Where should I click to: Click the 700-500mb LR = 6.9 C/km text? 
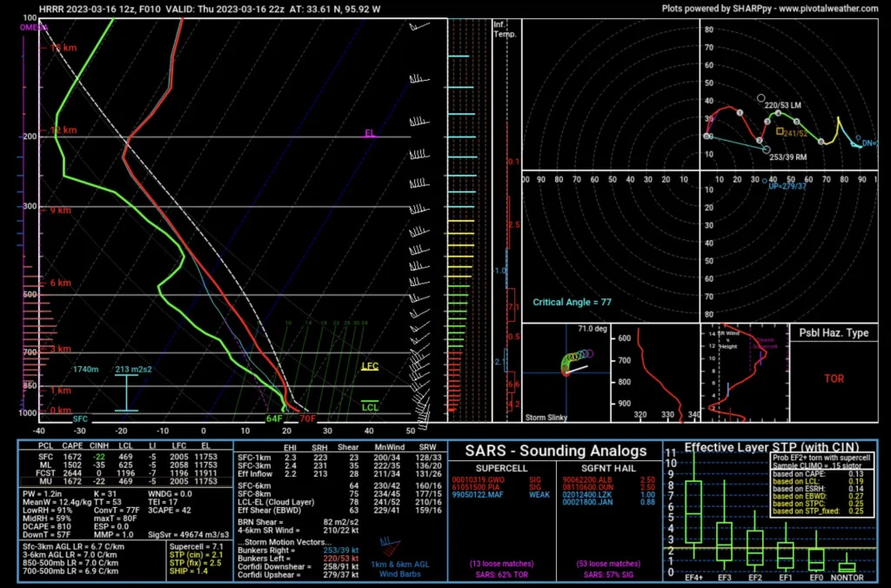point(71,571)
